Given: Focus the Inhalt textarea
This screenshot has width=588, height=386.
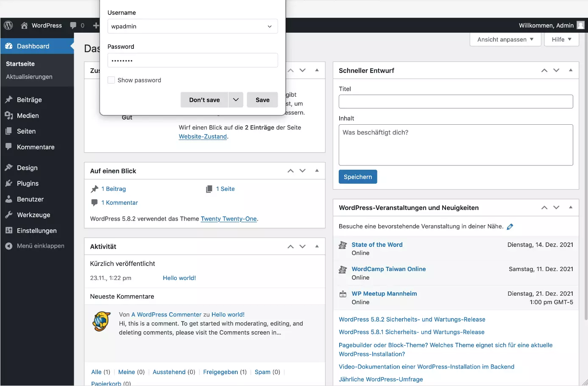Looking at the screenshot, I should [456, 145].
